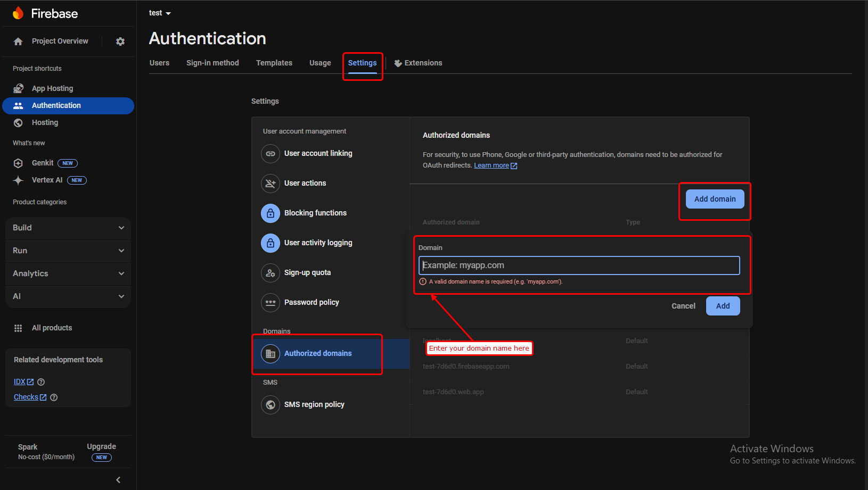Open the Password policy settings
Image resolution: width=868 pixels, height=490 pixels.
(312, 302)
